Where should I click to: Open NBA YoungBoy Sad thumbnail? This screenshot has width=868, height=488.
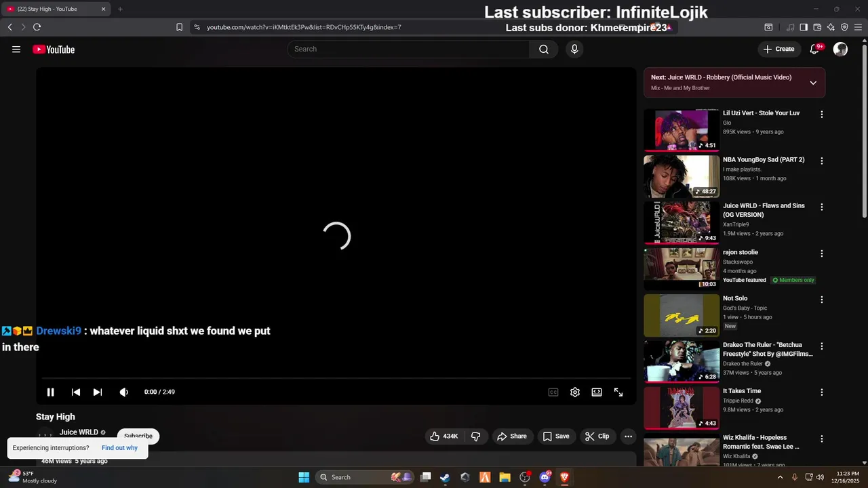[x=682, y=176]
